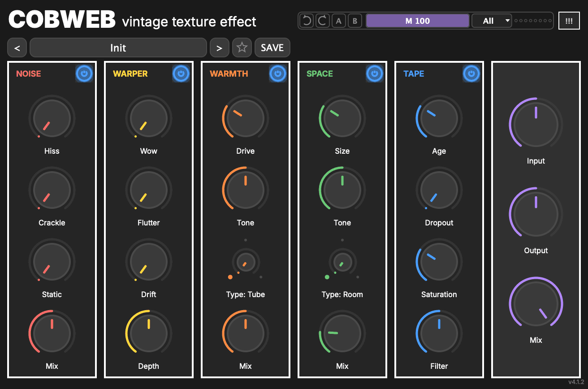This screenshot has height=389, width=588.
Task: Click the TAPE Age knob
Action: (439, 118)
